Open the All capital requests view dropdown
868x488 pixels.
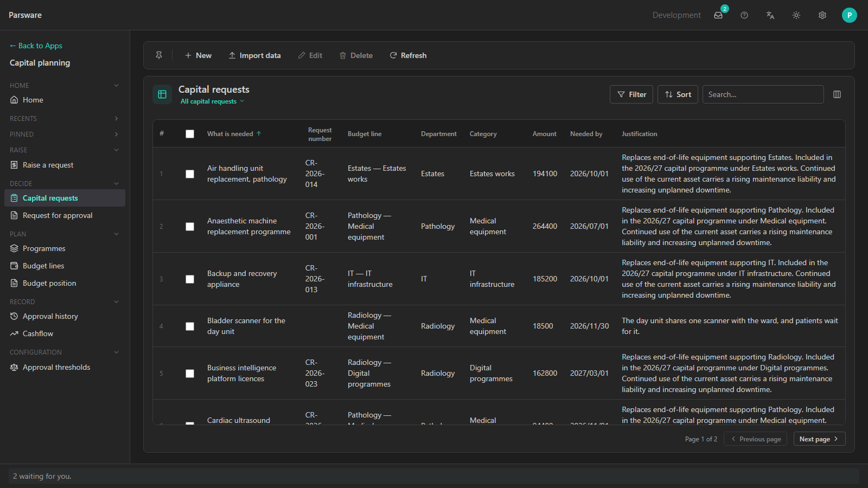[212, 101]
